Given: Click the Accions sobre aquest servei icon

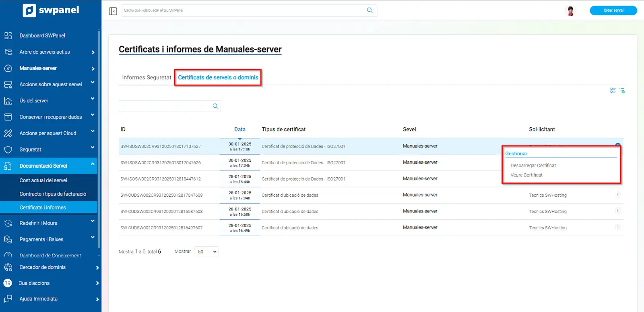Looking at the screenshot, I should (8, 85).
